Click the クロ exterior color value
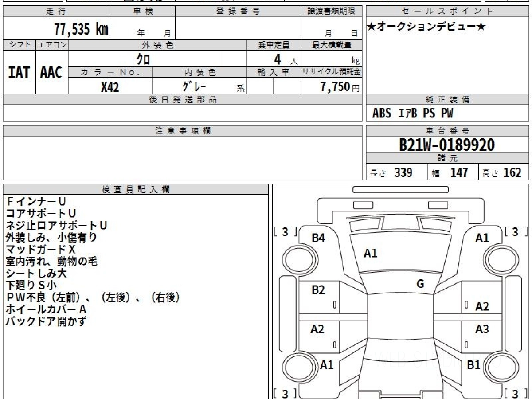This screenshot has height=399, width=532. [143, 59]
